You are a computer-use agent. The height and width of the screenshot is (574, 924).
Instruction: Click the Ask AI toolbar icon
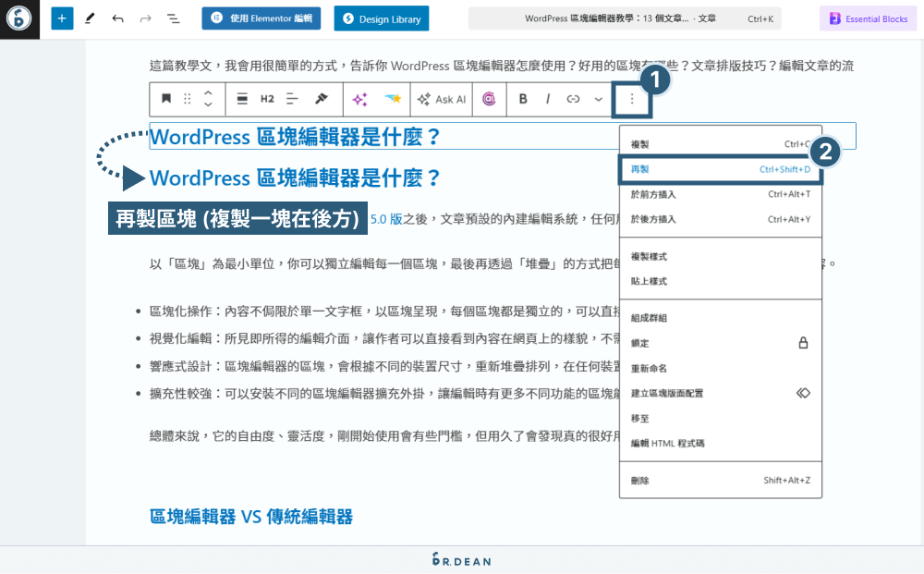point(441,99)
